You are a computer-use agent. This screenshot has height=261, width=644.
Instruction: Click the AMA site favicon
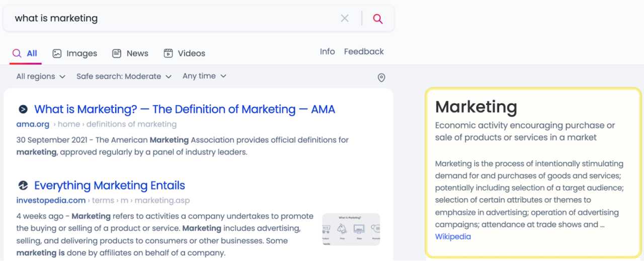(23, 109)
